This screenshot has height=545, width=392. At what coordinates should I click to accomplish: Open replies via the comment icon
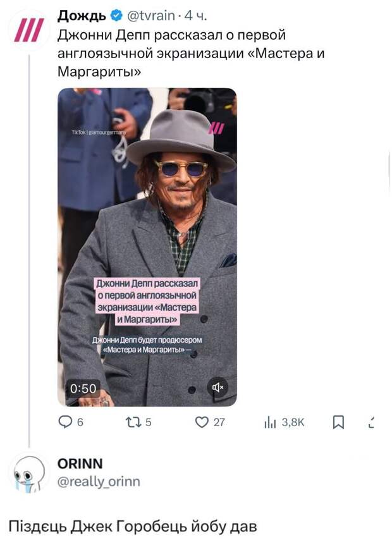coord(65,422)
